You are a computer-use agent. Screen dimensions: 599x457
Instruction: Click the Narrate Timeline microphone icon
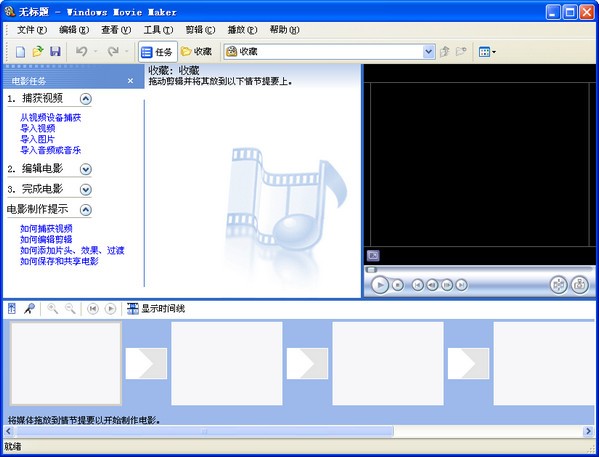29,309
